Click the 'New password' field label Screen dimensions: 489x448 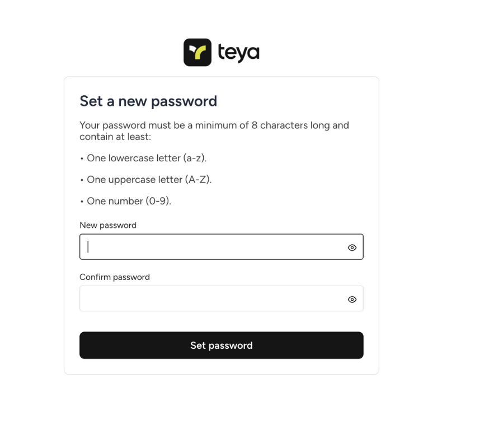(x=108, y=225)
